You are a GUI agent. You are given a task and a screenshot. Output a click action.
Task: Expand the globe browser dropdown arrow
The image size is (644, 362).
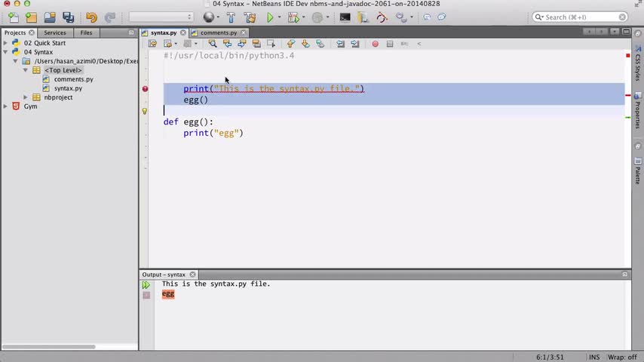[x=218, y=17]
